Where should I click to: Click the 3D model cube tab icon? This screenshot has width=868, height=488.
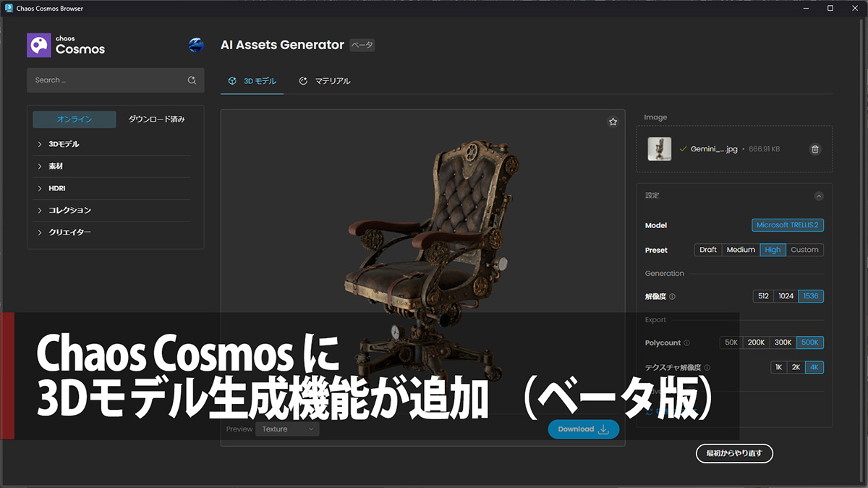[x=232, y=81]
